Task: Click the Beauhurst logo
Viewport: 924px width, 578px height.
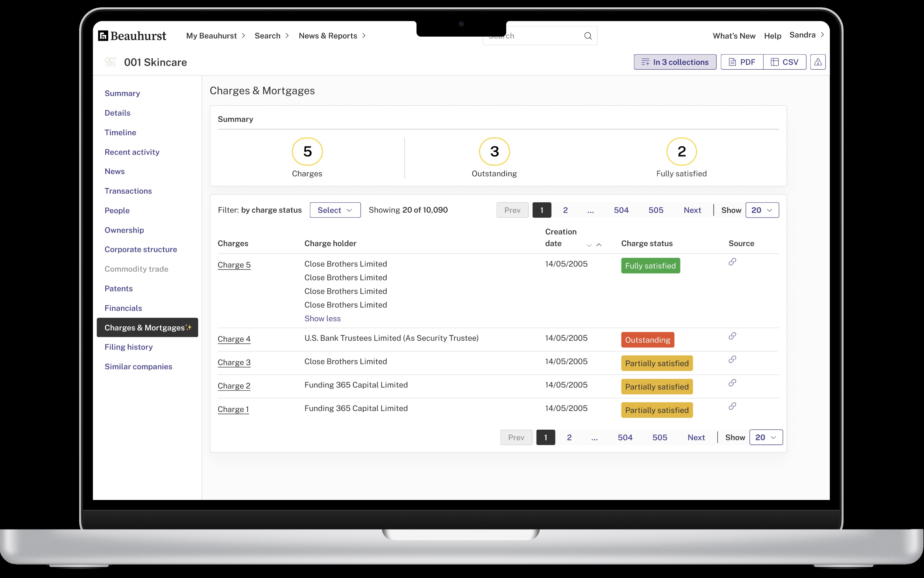Action: point(132,36)
